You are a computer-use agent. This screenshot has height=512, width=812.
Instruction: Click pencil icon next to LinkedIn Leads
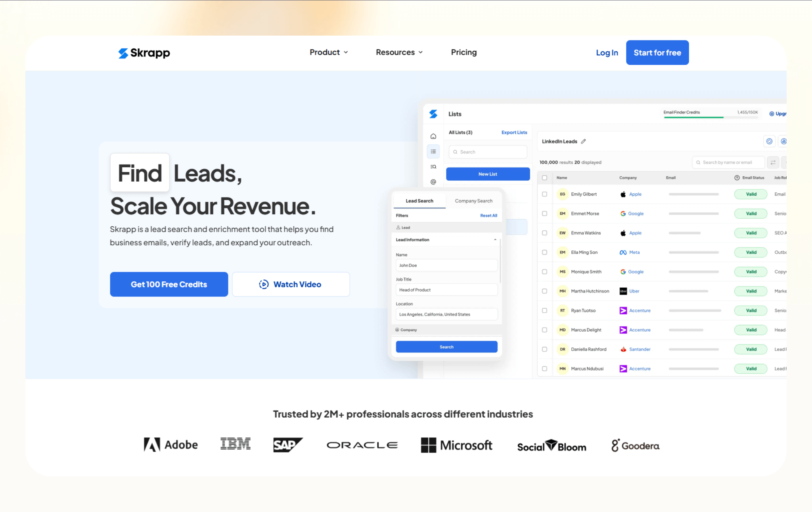pyautogui.click(x=583, y=141)
